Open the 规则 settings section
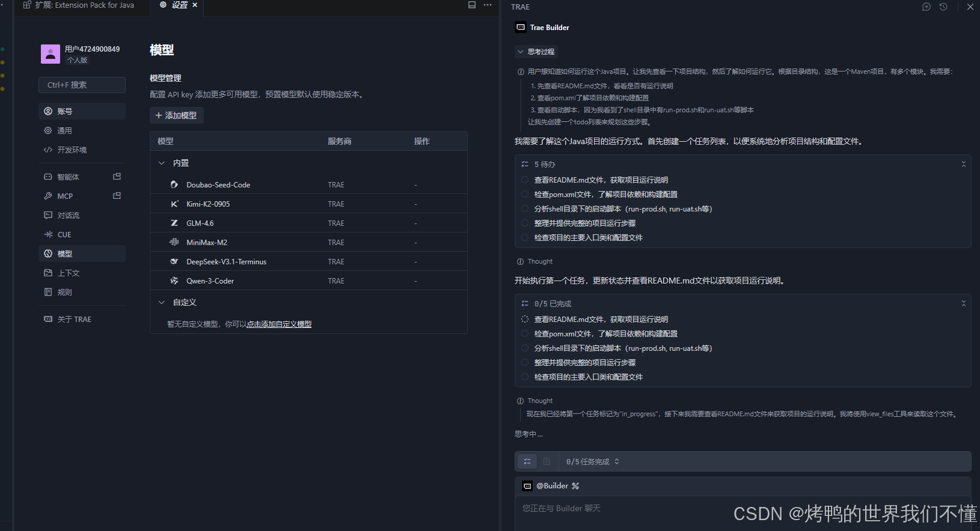 (x=82, y=292)
